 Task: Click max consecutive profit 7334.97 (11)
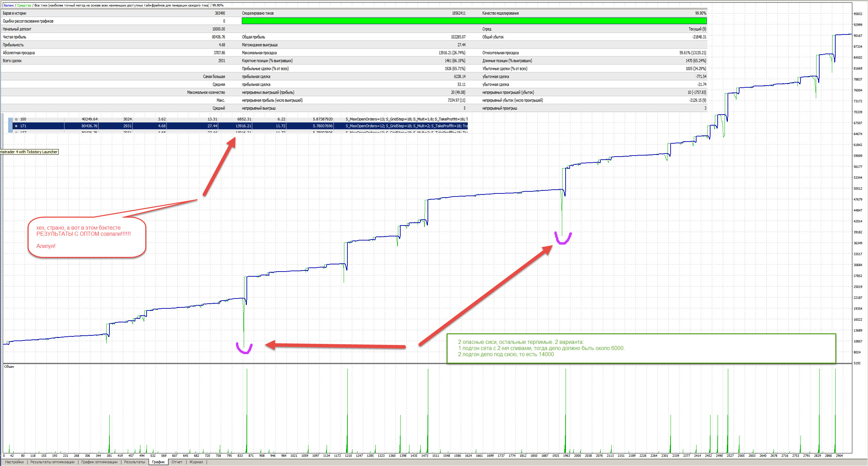coord(456,100)
